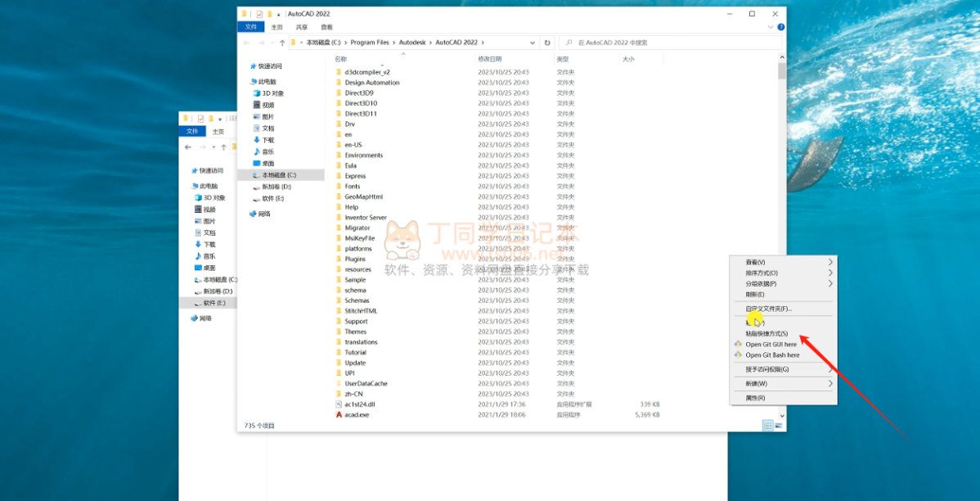The width and height of the screenshot is (980, 501).
Task: Click 快速访问 star icon in background window
Action: coord(195,171)
